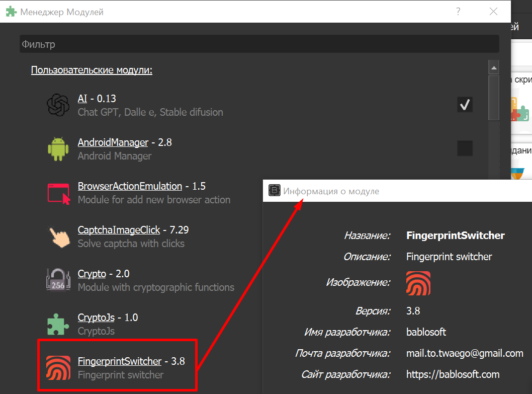The width and height of the screenshot is (532, 394).
Task: Click the fingerprint image in module info
Action: 418,283
